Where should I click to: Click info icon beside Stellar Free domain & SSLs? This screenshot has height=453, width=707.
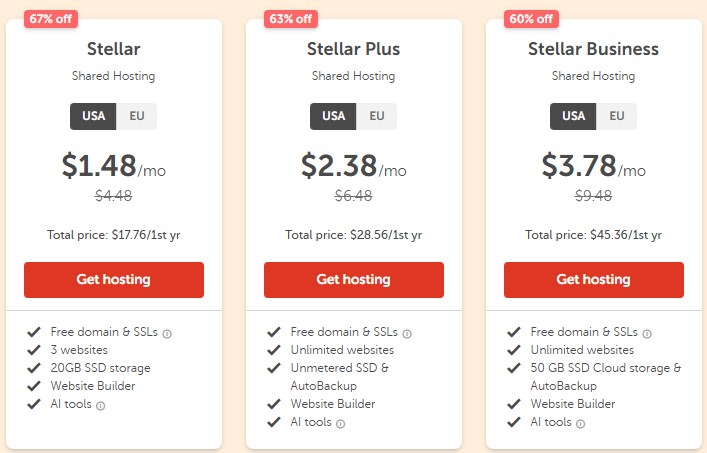[167, 333]
